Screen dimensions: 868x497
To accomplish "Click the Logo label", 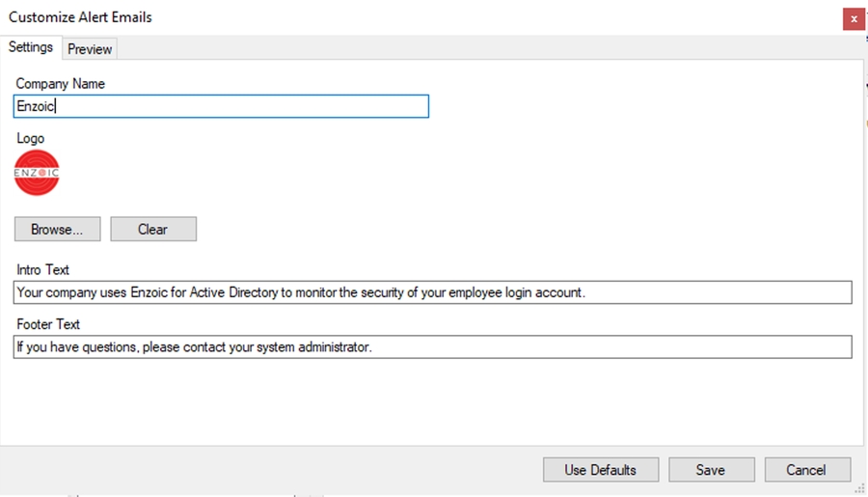I will 30,138.
